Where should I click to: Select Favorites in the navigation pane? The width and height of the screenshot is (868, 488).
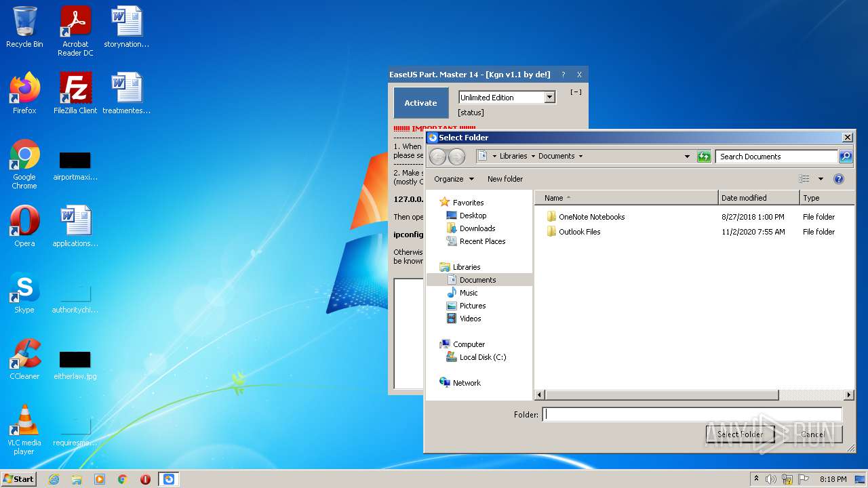(x=468, y=203)
